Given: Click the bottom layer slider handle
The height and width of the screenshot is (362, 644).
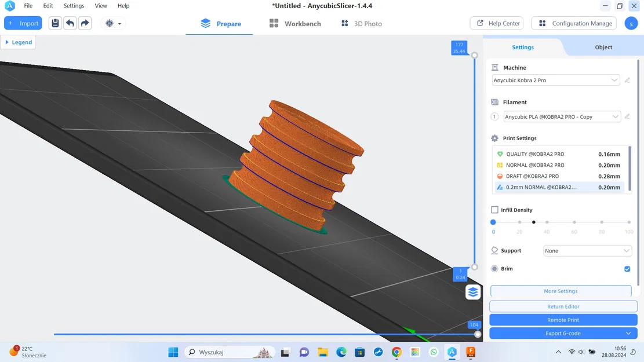Looking at the screenshot, I should (x=474, y=267).
